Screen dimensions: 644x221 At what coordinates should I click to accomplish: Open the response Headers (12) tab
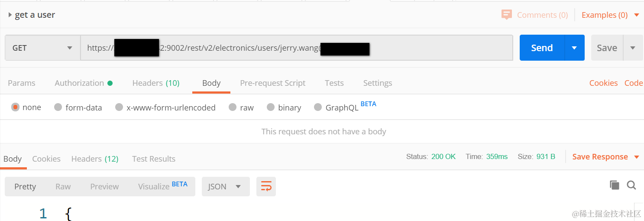(95, 159)
